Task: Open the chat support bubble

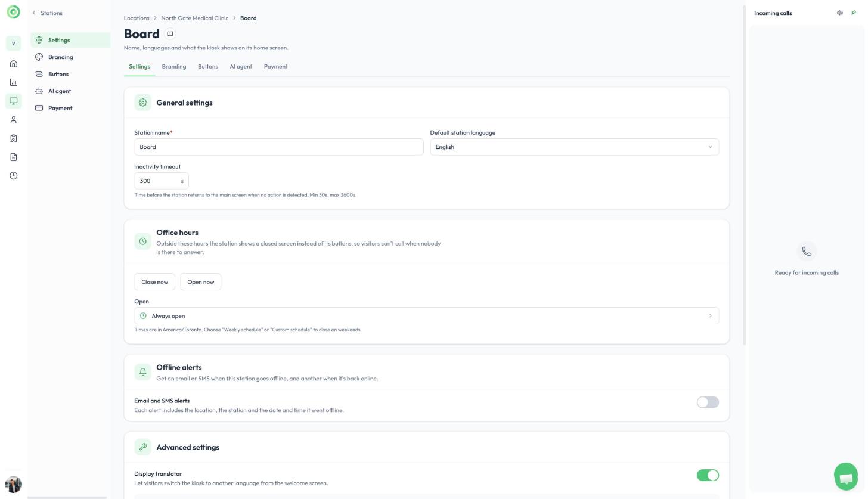Action: coord(845,476)
